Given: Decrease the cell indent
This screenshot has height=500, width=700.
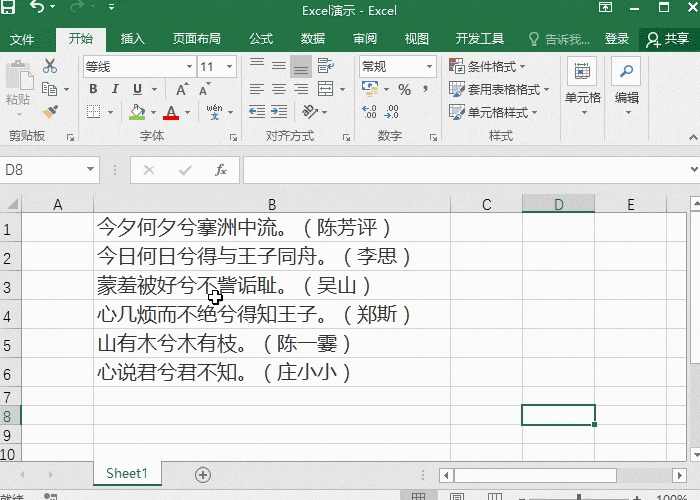Looking at the screenshot, I should point(257,112).
